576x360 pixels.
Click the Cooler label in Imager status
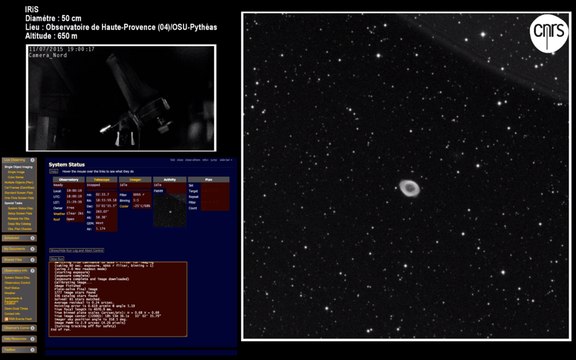[x=124, y=206]
